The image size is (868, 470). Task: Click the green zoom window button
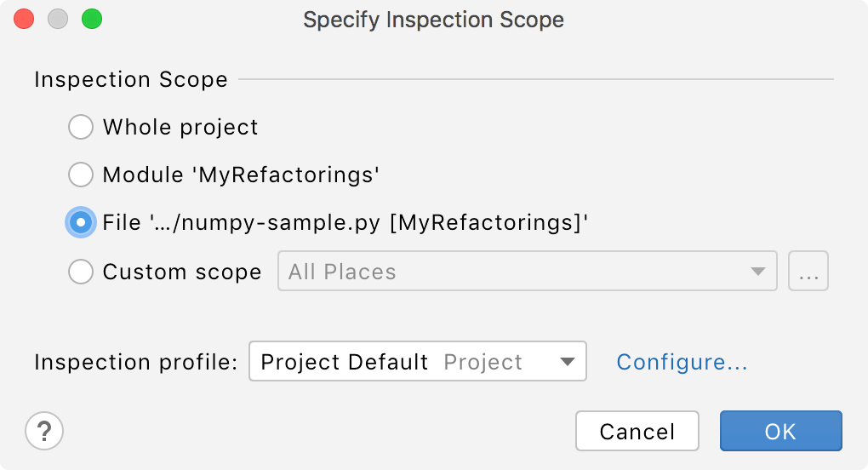click(x=91, y=20)
